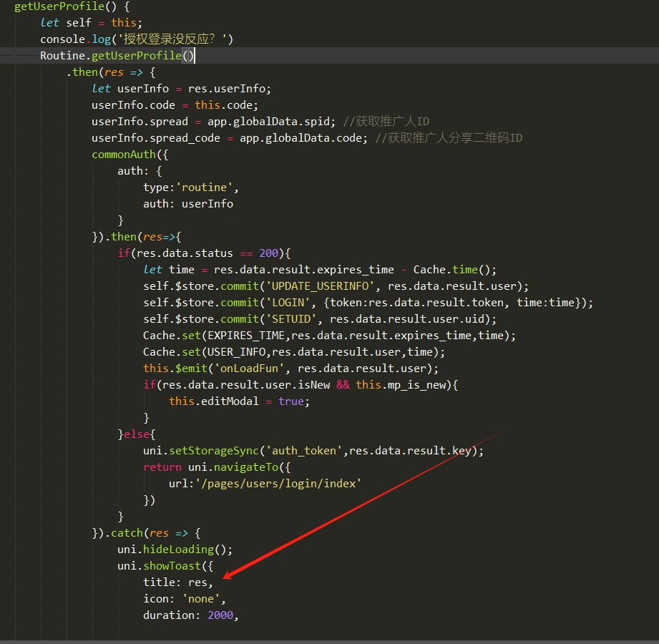Click the 获取推广人分享二维码ID comment
Viewport: 659px width, 644px height.
(455, 137)
